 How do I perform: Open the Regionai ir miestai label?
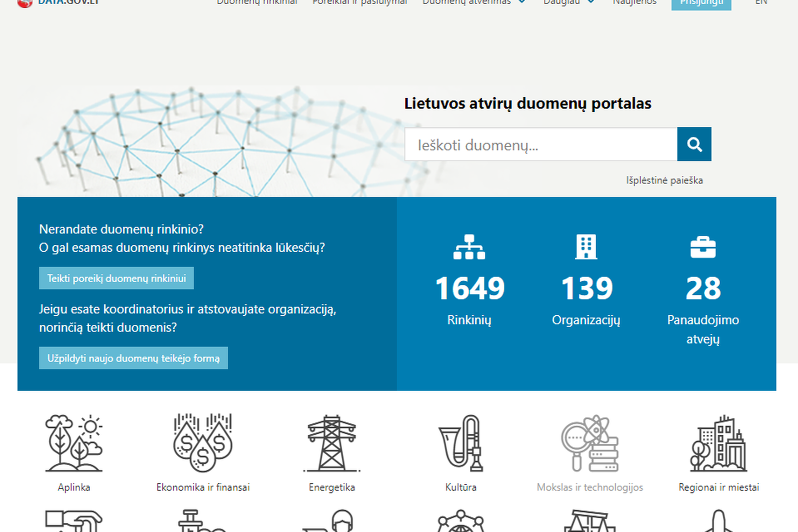point(719,487)
